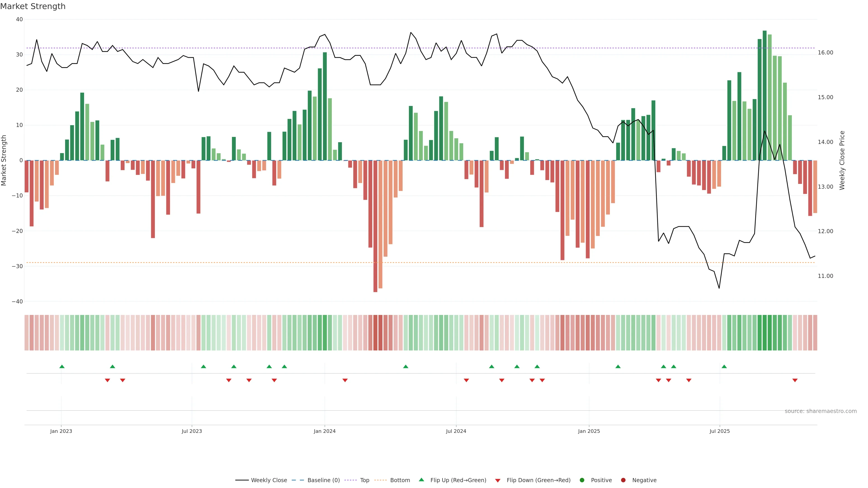
Task: Click the Weekly Close Price axis title
Action: tap(842, 160)
